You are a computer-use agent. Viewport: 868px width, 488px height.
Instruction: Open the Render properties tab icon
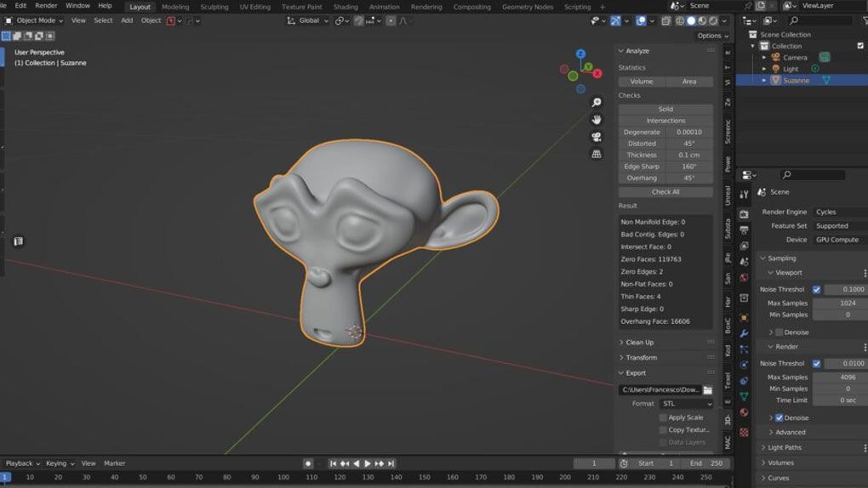point(744,214)
